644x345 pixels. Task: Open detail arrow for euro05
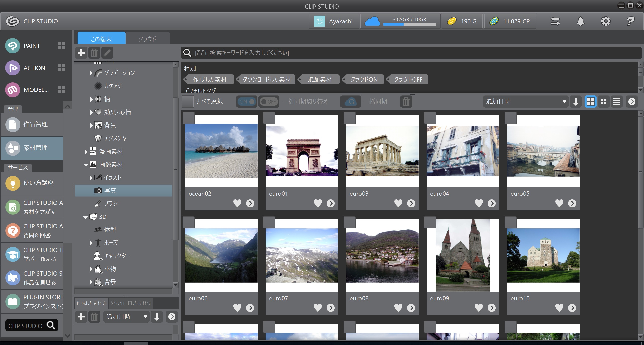(x=572, y=203)
